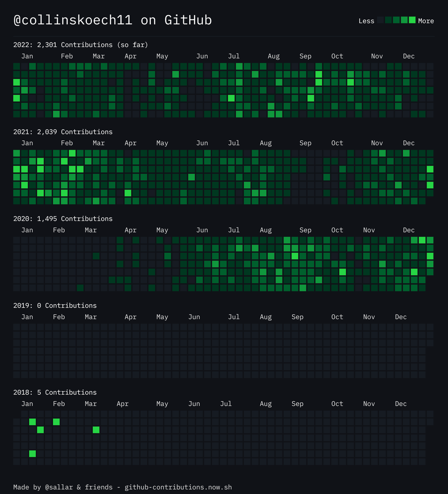Select the darkest legend swatch beside Less

381,20
